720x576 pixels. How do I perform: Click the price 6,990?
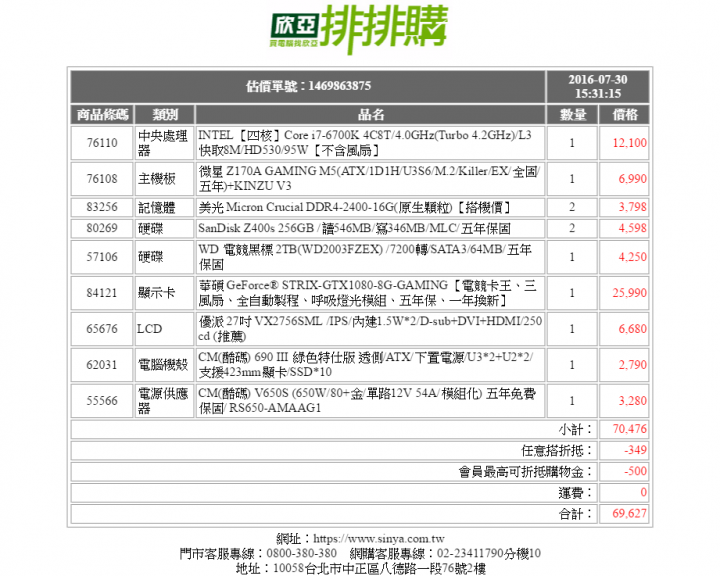[x=632, y=179]
